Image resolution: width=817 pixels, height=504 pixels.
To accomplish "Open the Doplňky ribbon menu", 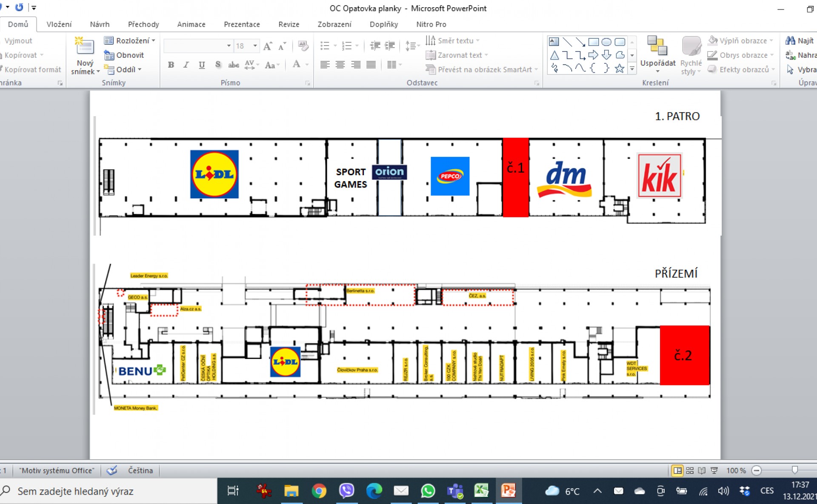I will click(x=383, y=24).
